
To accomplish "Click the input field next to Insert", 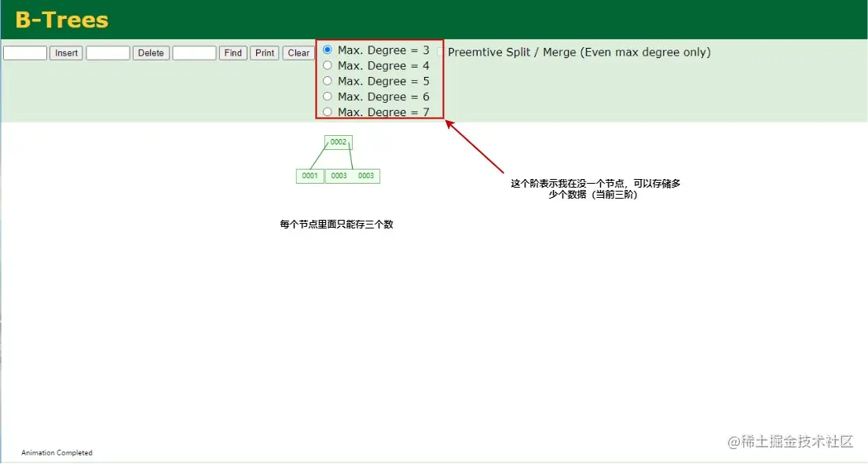I will tap(24, 53).
